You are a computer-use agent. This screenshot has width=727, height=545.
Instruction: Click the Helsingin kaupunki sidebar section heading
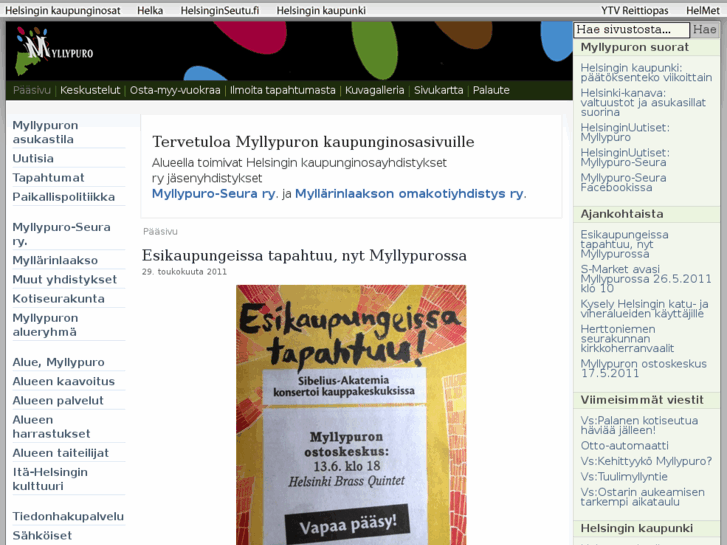click(x=637, y=528)
